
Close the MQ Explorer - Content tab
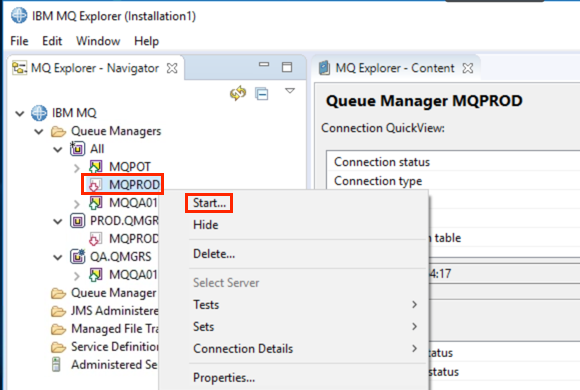[x=468, y=68]
